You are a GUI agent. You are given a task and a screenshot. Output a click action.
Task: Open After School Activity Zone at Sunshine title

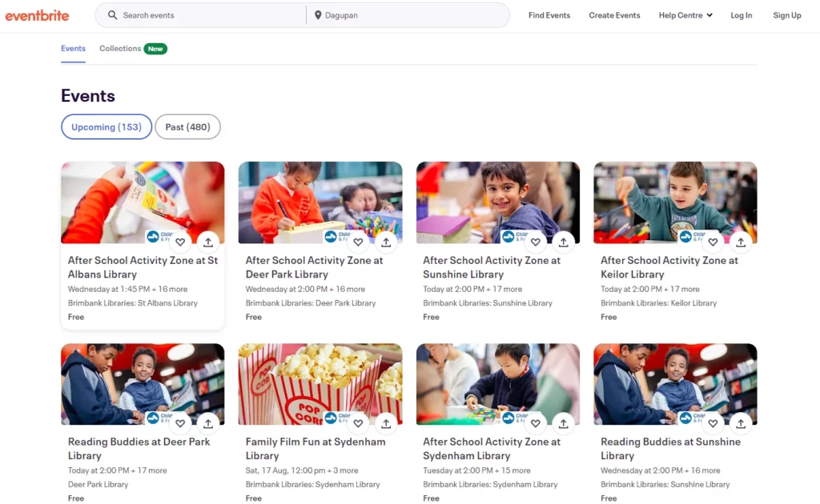pyautogui.click(x=492, y=267)
